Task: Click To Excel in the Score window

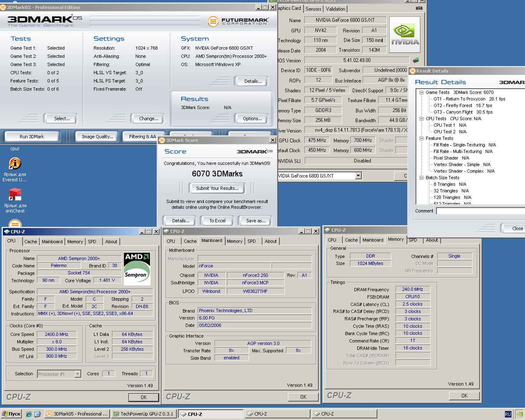Action: (x=217, y=221)
